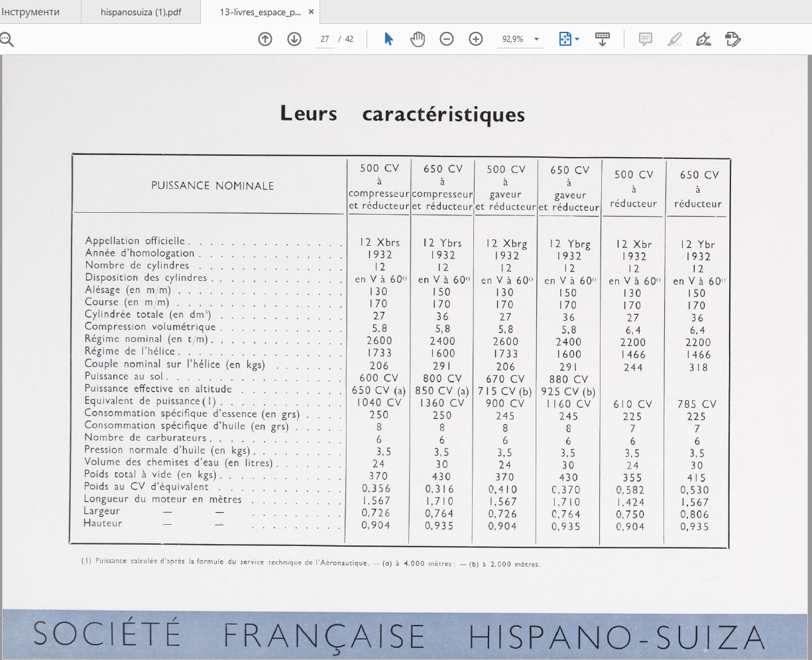Click the "610 CV" value
The height and width of the screenshot is (660, 812).
coord(632,404)
